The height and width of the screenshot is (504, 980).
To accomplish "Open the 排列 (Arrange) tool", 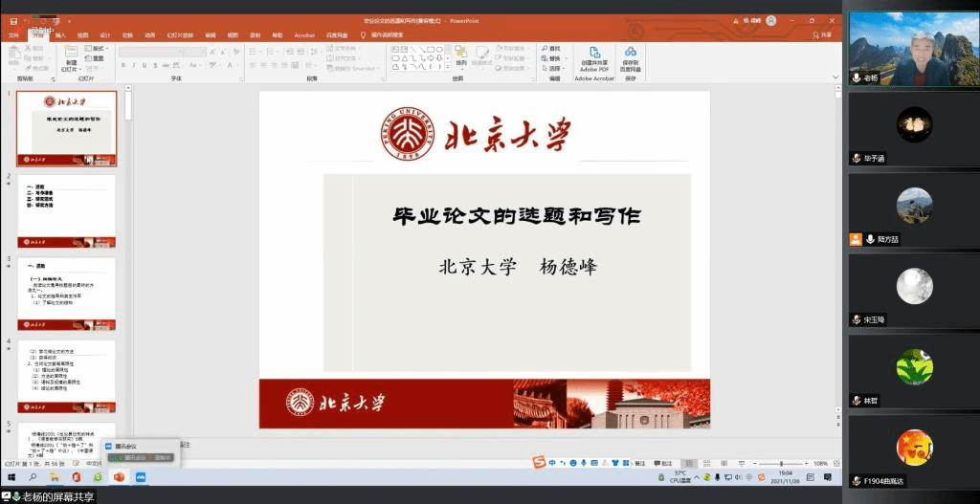I will tap(461, 57).
